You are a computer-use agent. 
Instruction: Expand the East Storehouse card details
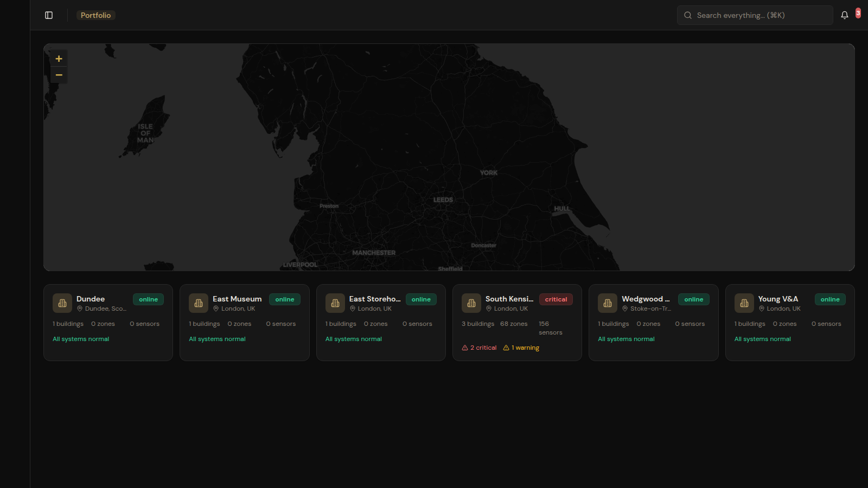pyautogui.click(x=380, y=323)
